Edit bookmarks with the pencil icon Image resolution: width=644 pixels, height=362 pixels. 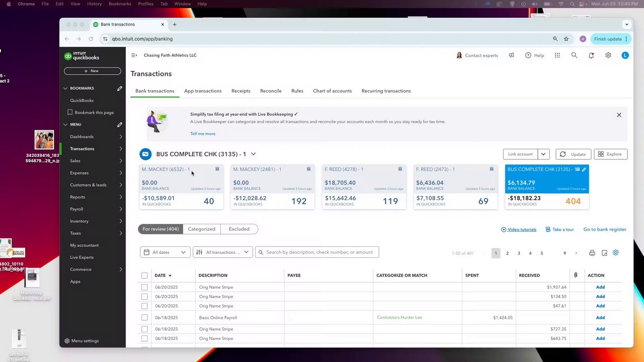(120, 88)
